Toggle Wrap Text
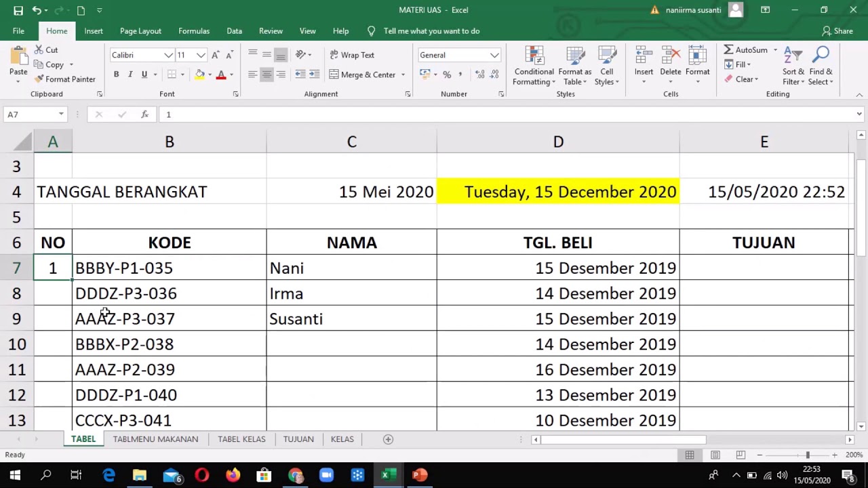 coord(353,55)
